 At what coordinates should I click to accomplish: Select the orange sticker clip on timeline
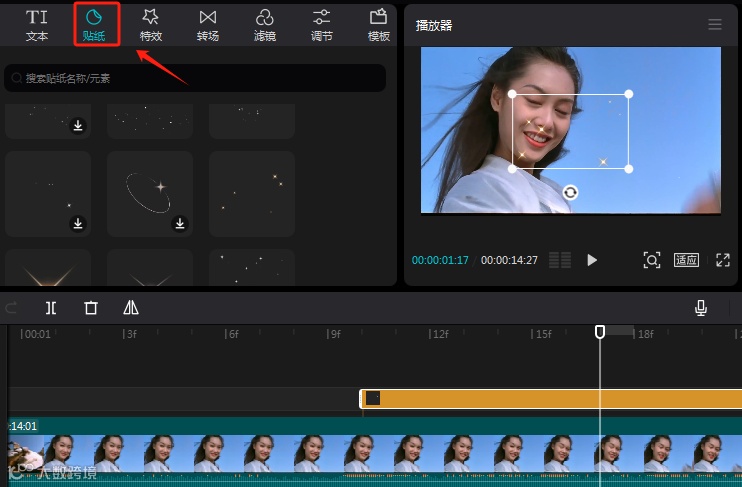click(x=550, y=398)
